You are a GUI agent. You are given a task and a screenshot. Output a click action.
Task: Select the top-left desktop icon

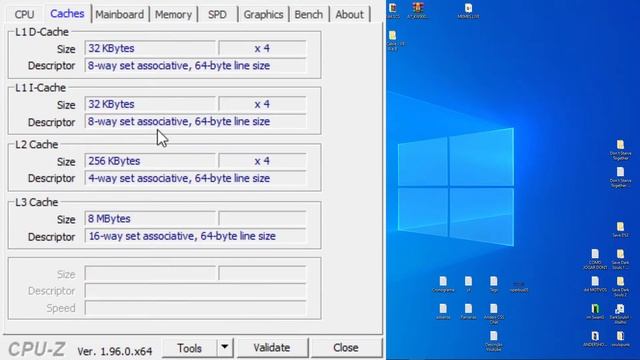(x=393, y=11)
